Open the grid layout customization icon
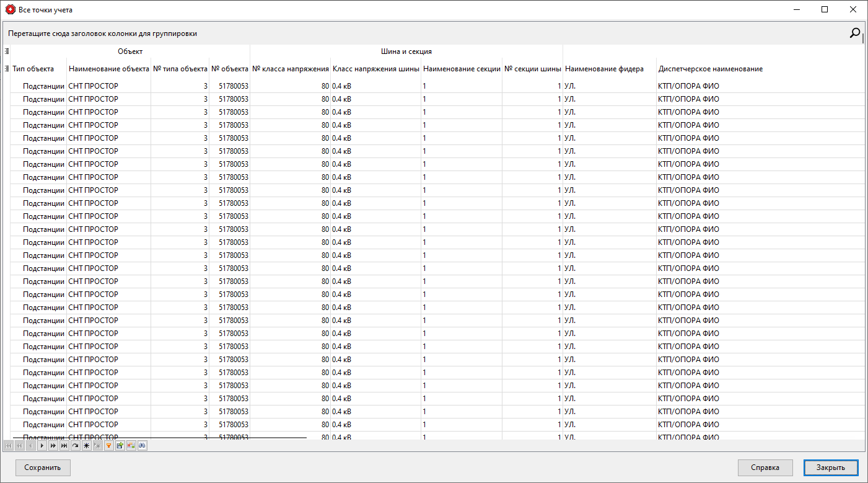Screen dimensions: 868x483 131,445
